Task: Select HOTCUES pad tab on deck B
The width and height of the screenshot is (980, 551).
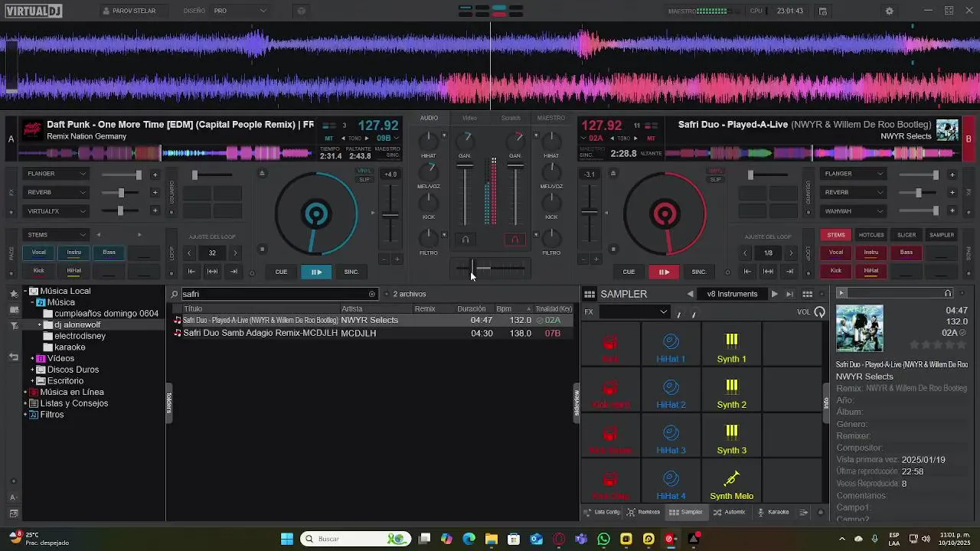Action: [871, 235]
